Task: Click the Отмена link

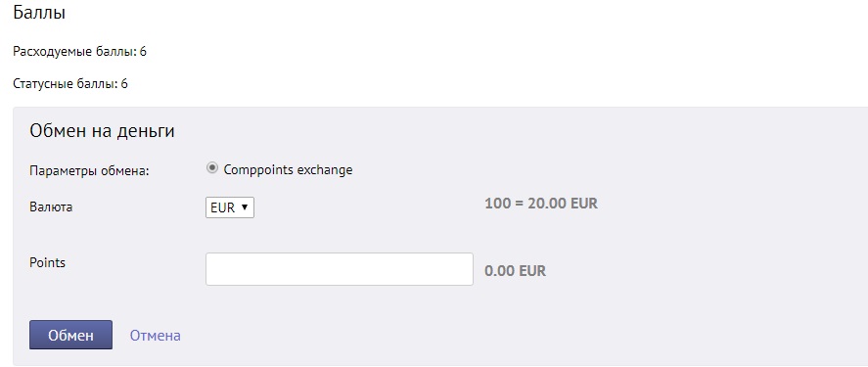Action: tap(155, 336)
